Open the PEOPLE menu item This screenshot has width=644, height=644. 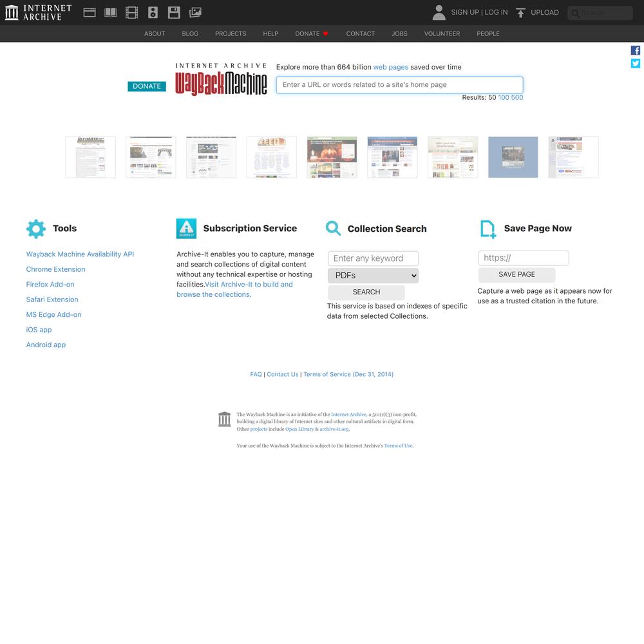488,33
